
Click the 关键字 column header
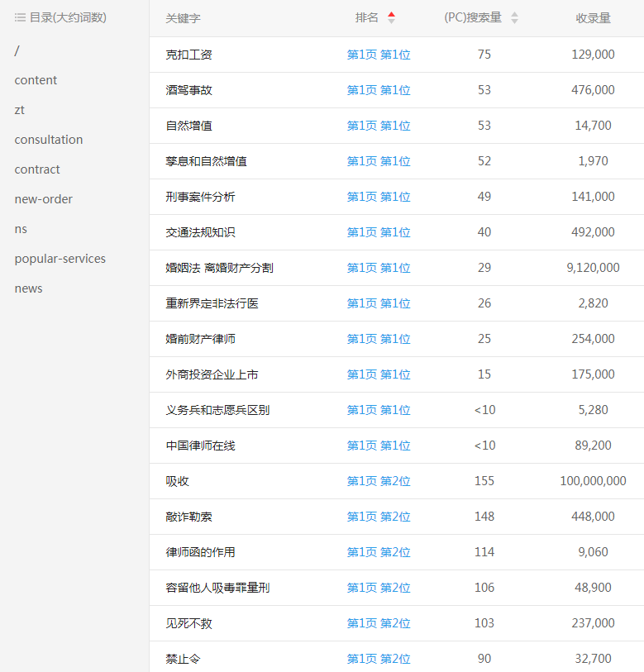[183, 18]
